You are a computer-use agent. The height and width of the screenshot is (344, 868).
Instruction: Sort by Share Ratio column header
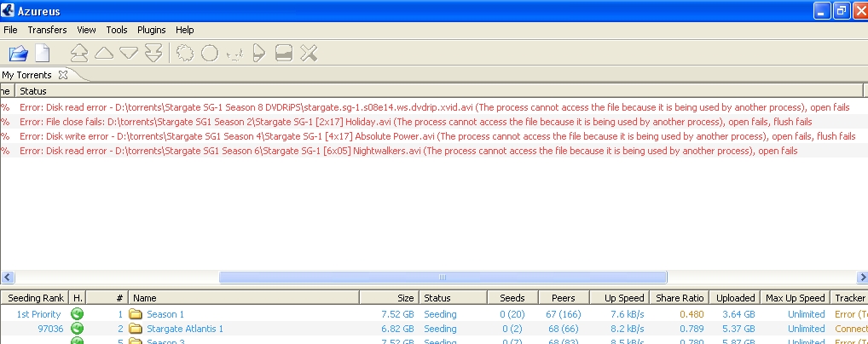[680, 297]
